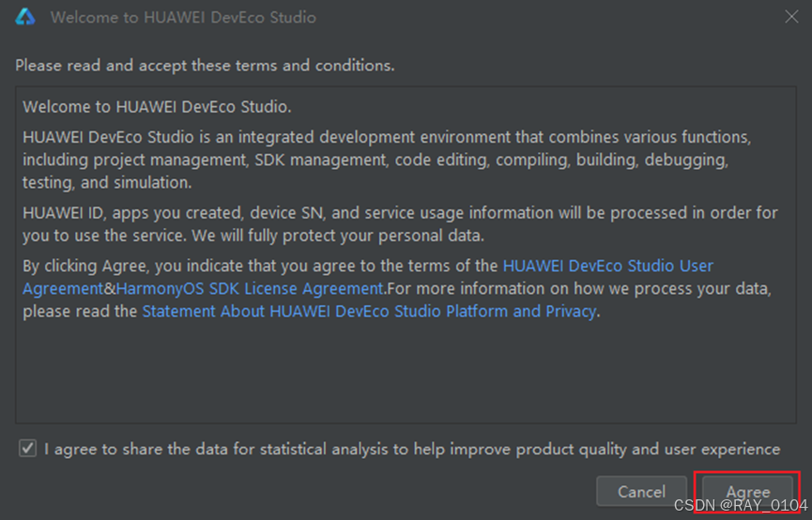Click the 'Please read and accept these terms and conditions.' text
The height and width of the screenshot is (520, 812).
click(x=205, y=66)
